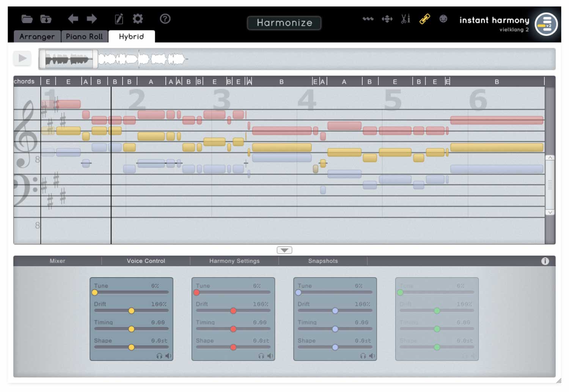This screenshot has height=392, width=569.
Task: Click the info icon in lower panel
Action: click(x=545, y=261)
